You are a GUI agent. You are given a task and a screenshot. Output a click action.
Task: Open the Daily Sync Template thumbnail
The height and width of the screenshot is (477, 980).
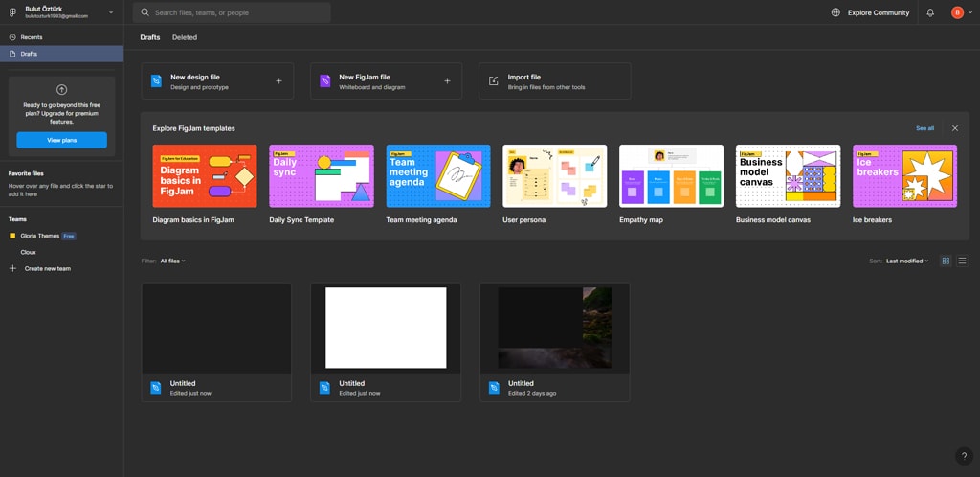coord(322,175)
